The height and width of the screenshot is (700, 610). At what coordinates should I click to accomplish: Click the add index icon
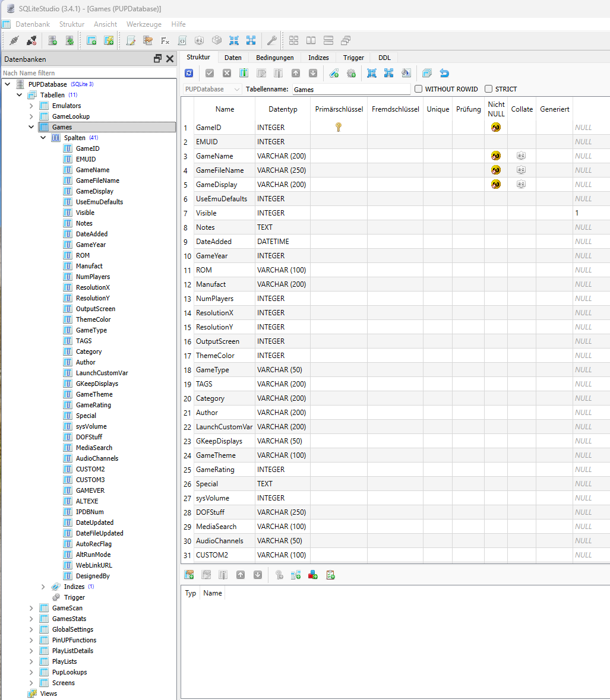click(x=334, y=73)
